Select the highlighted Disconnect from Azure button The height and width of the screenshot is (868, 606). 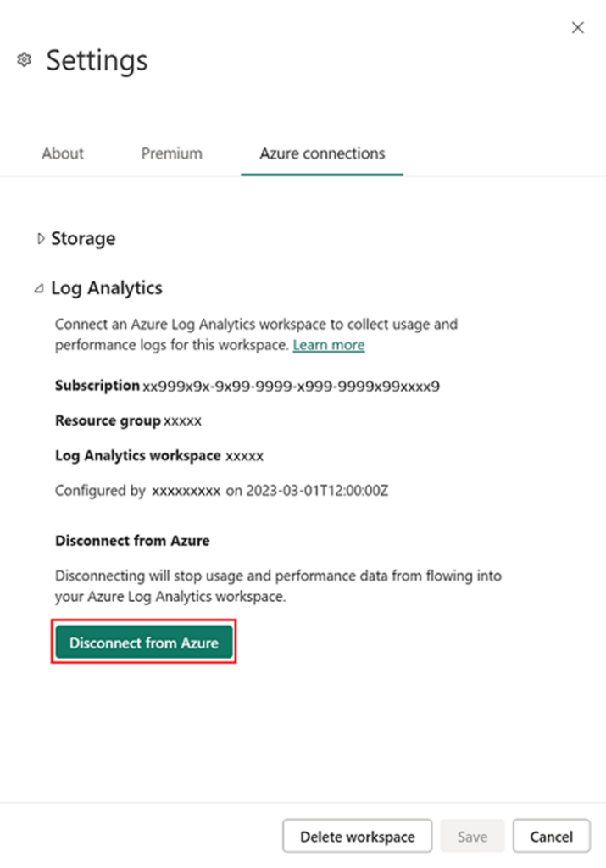143,642
